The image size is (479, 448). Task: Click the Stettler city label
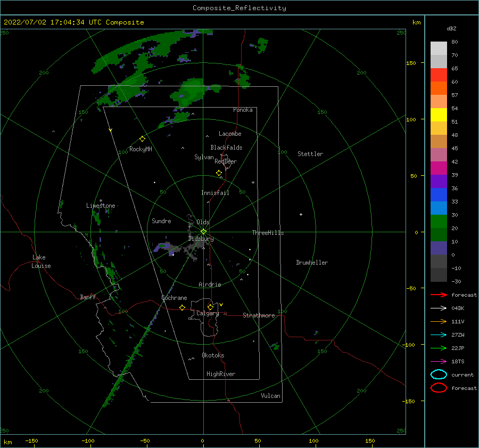click(x=310, y=154)
